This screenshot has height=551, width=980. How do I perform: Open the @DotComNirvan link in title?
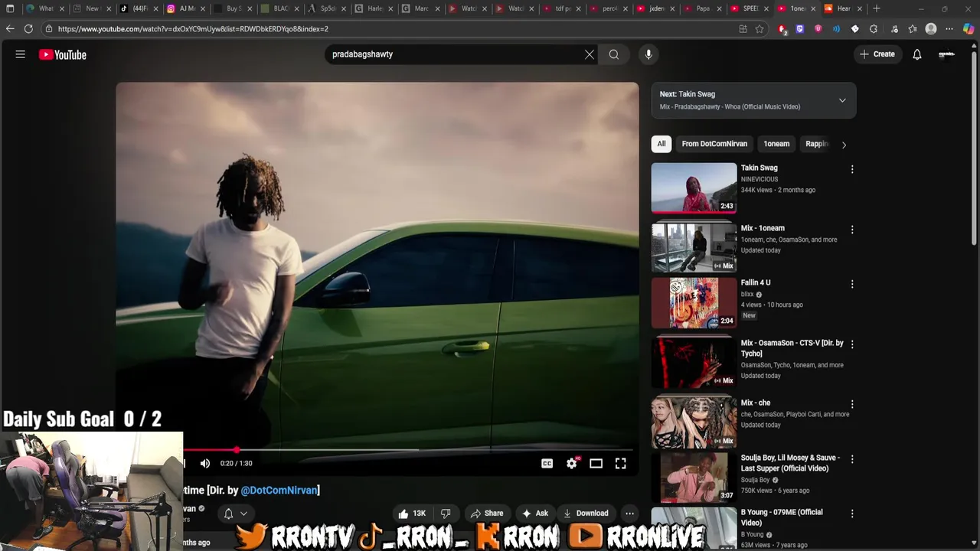(x=279, y=491)
